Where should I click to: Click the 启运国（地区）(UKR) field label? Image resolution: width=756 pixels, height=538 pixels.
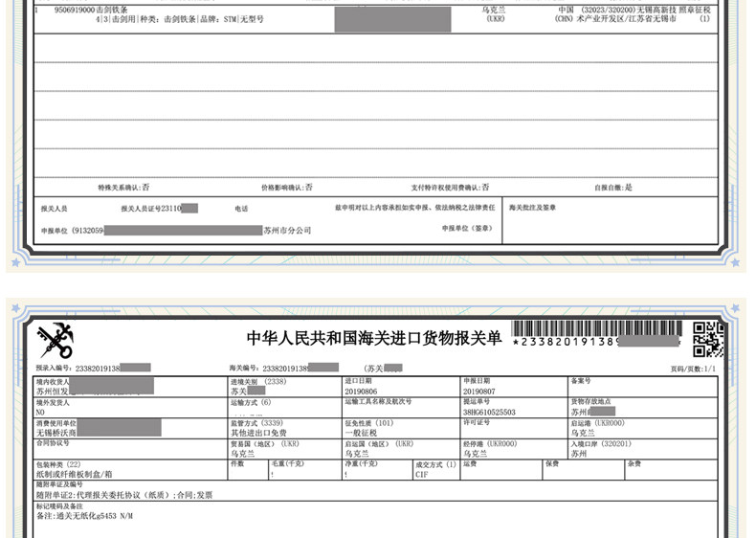coord(379,444)
